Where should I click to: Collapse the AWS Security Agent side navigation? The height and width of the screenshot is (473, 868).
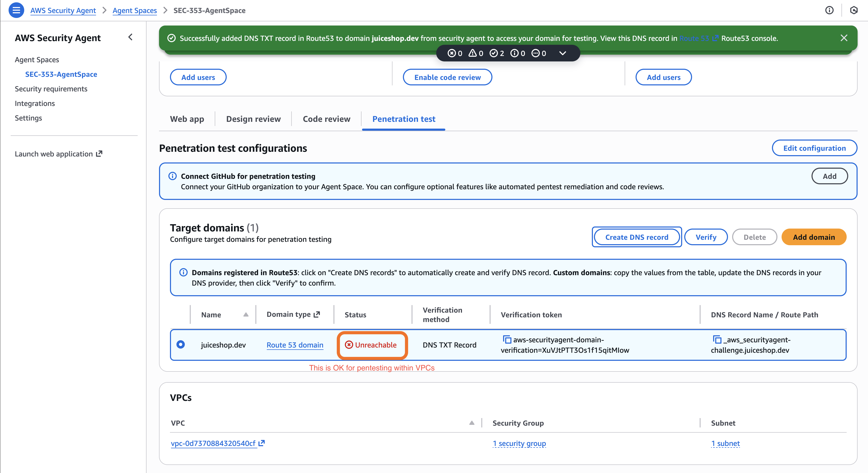pyautogui.click(x=130, y=37)
